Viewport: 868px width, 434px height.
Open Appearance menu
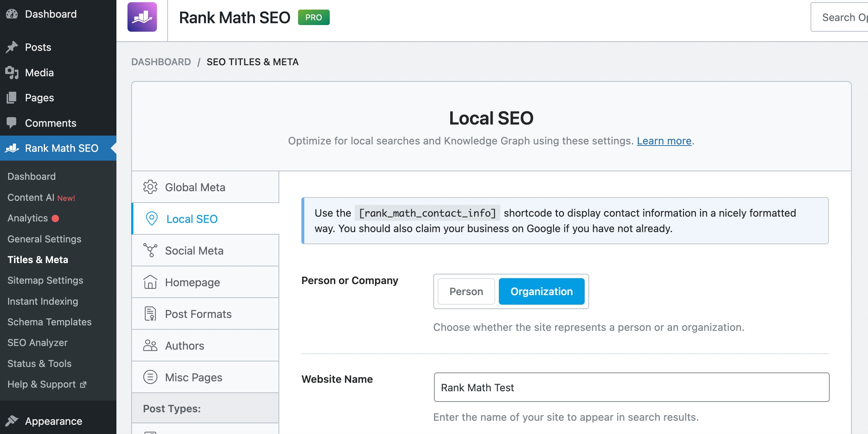point(58,421)
